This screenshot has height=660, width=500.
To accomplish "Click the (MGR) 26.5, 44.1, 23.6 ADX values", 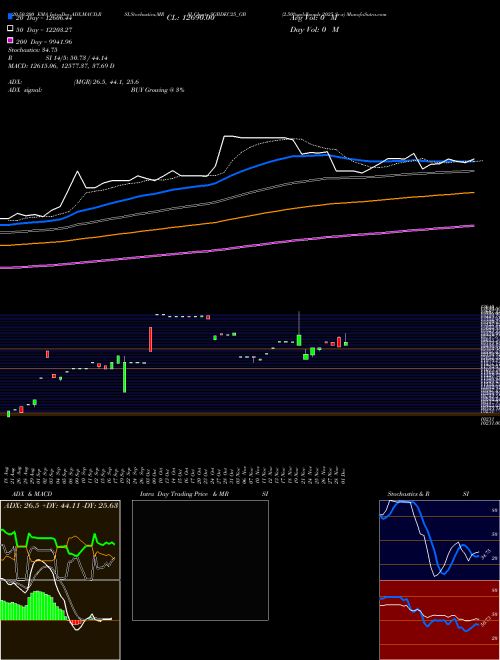I will (x=106, y=82).
